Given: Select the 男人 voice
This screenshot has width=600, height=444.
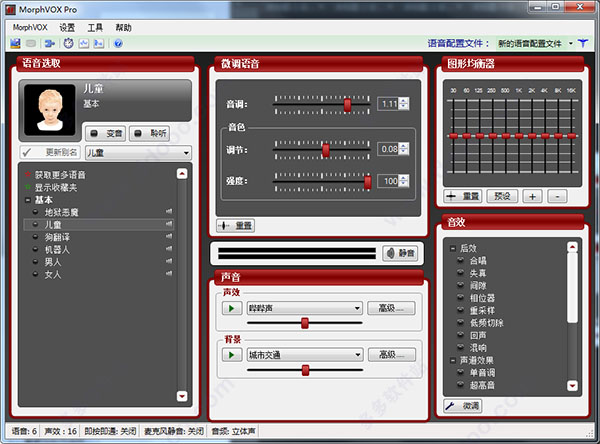Looking at the screenshot, I should [x=52, y=262].
